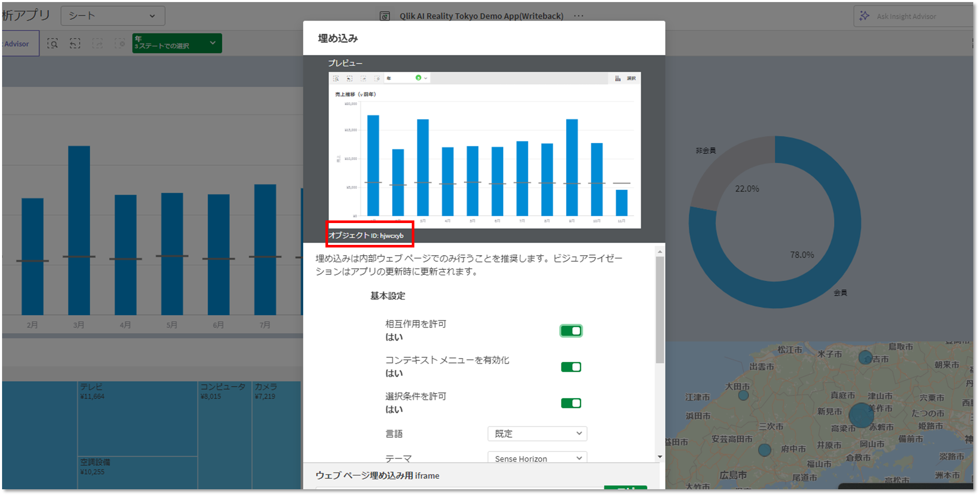Click the 基本設定 heading
Screen dimensions: 980x496
coord(388,296)
